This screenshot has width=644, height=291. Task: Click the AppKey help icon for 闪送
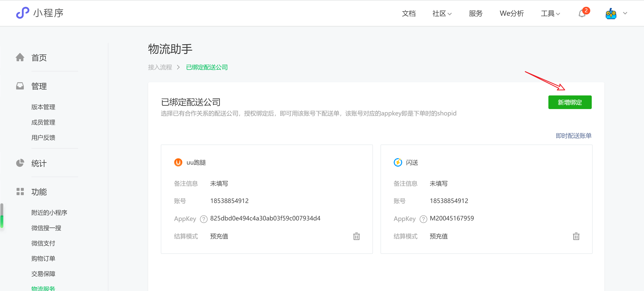(x=423, y=219)
